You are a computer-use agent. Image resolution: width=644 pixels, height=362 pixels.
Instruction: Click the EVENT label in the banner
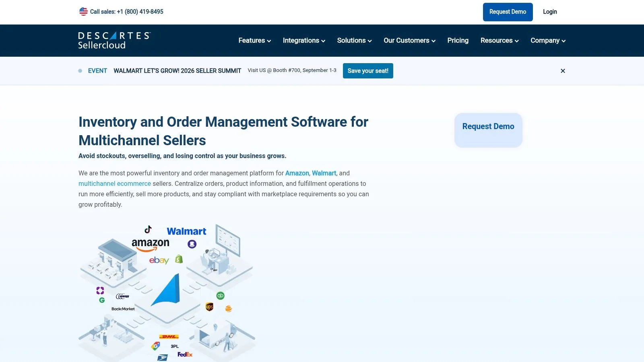97,71
